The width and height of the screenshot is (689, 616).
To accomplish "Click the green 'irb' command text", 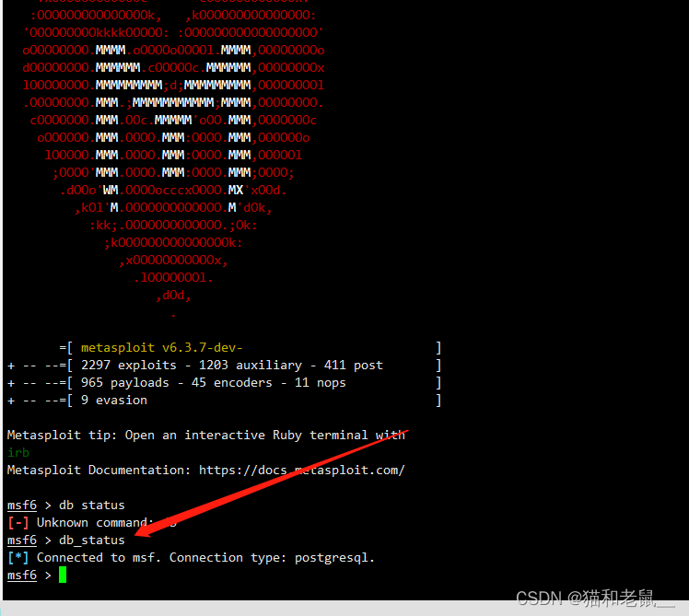I will click(18, 452).
